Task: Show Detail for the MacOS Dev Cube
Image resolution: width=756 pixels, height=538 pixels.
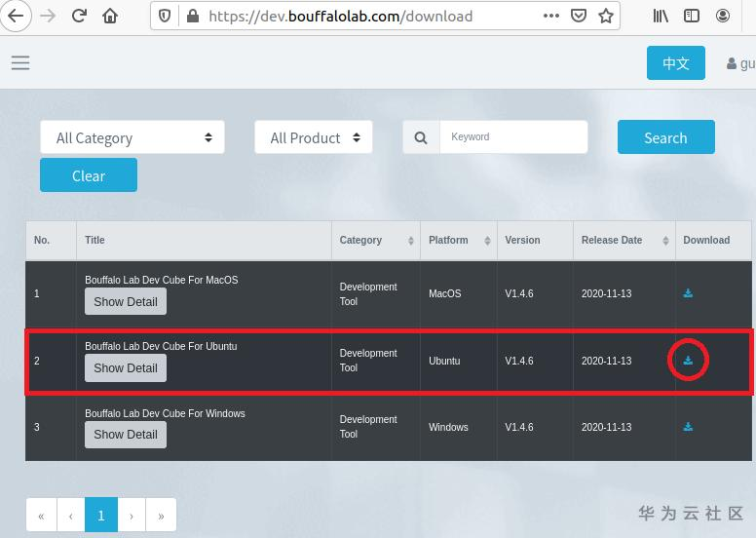Action: pos(126,301)
